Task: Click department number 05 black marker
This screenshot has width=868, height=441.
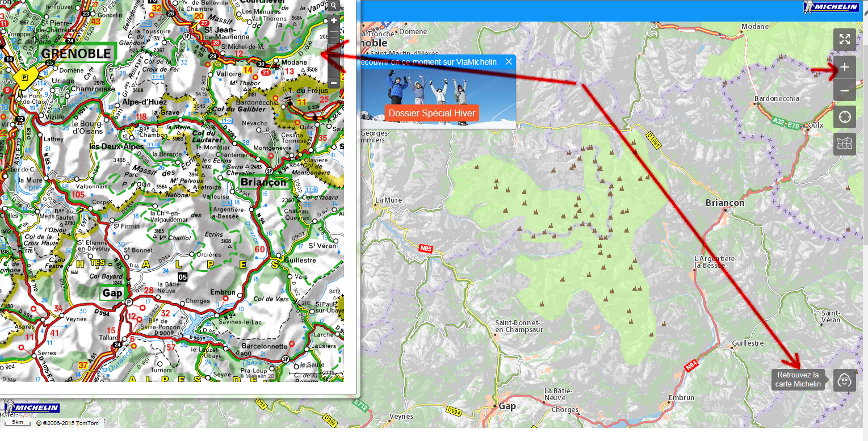Action: pos(182,276)
